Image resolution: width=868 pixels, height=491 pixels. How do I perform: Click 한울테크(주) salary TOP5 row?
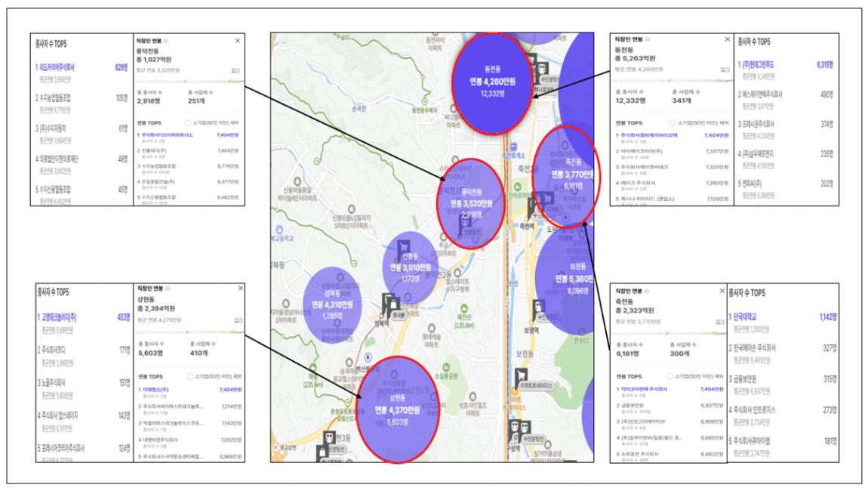(188, 151)
